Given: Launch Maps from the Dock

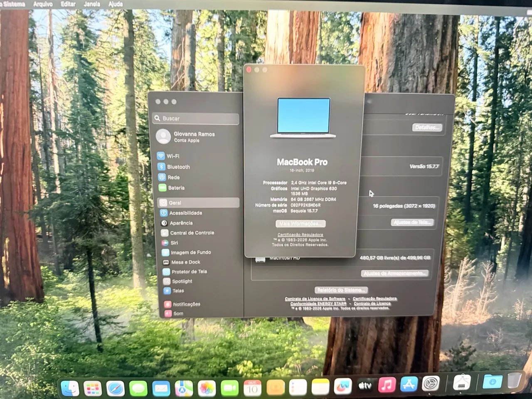Looking at the screenshot, I should point(184,389).
